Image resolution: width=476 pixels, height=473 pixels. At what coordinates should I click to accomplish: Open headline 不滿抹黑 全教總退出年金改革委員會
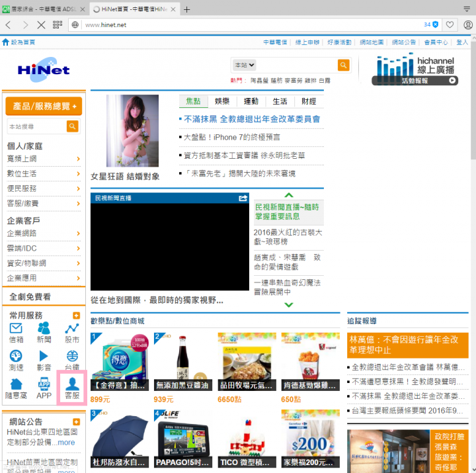[252, 119]
